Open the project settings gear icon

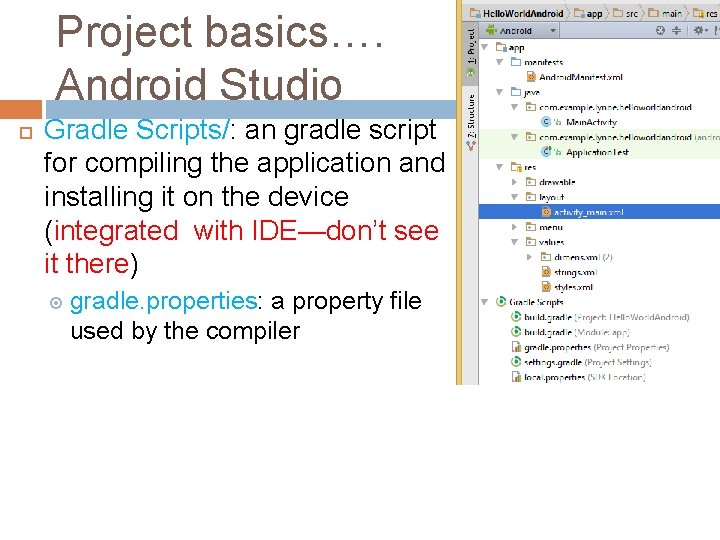pos(700,30)
